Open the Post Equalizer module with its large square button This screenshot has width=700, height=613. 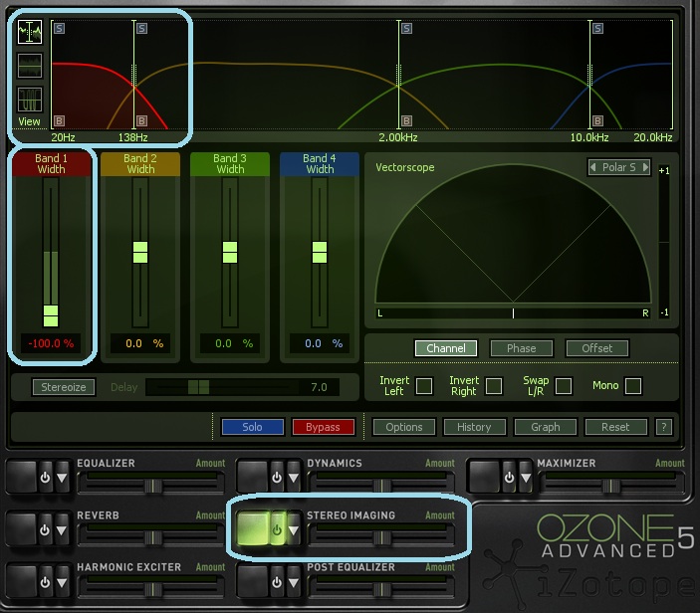(252, 582)
